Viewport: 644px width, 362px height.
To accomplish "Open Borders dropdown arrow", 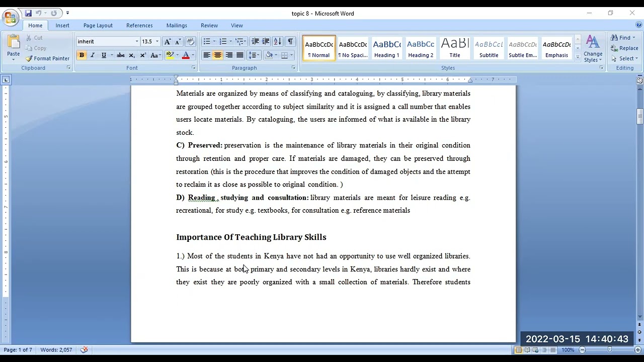I will pyautogui.click(x=292, y=55).
